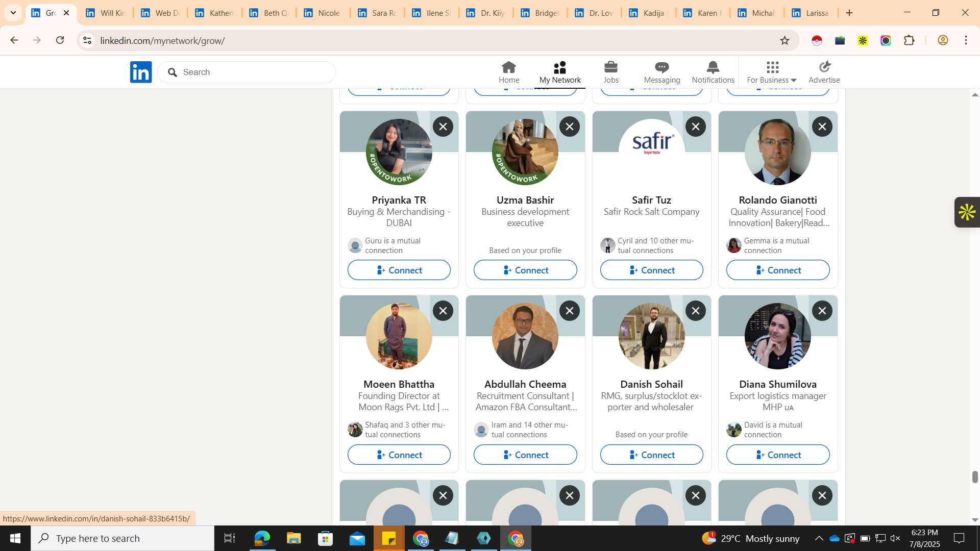Connect with Priyanka TR

pyautogui.click(x=399, y=270)
